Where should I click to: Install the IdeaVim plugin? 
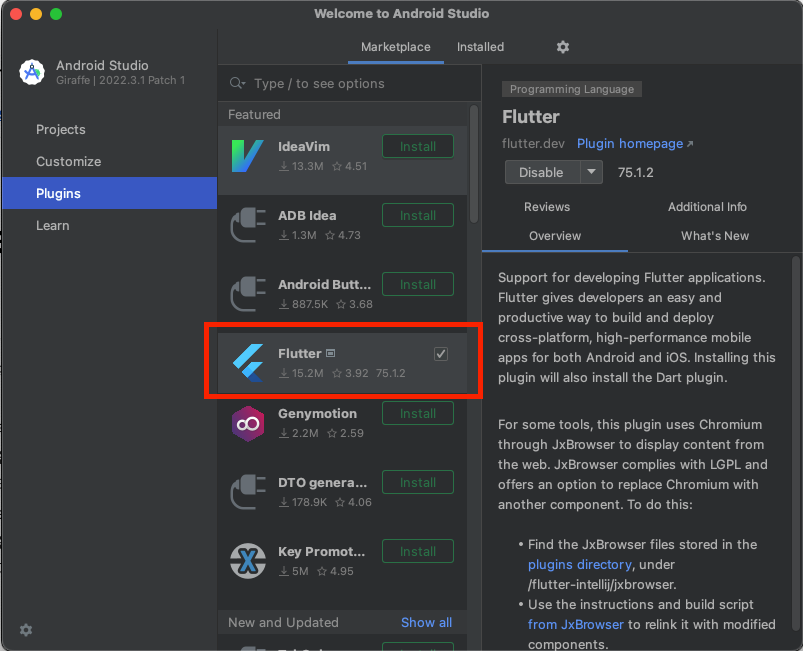[418, 146]
